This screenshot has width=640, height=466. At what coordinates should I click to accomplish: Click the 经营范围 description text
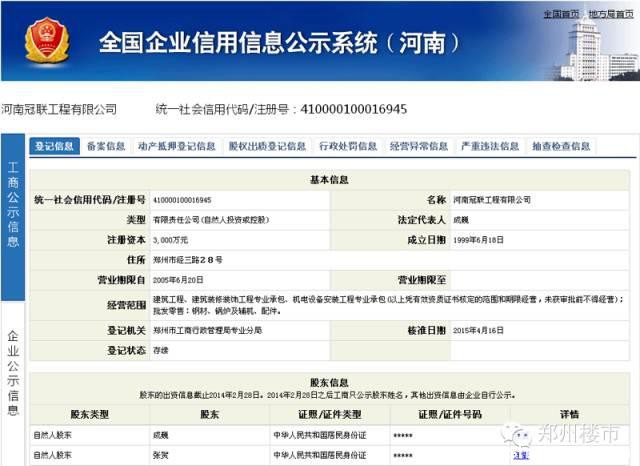[388, 305]
